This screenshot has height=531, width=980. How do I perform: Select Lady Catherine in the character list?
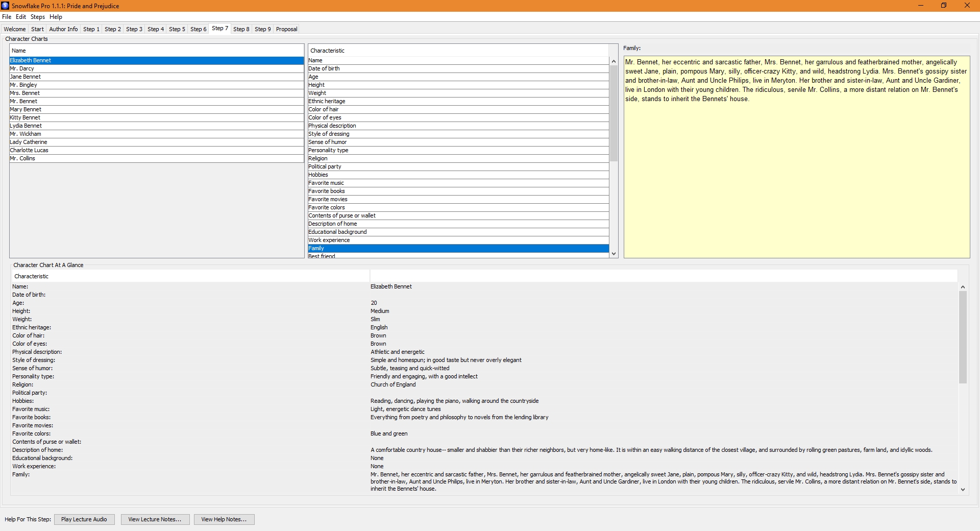tap(157, 142)
